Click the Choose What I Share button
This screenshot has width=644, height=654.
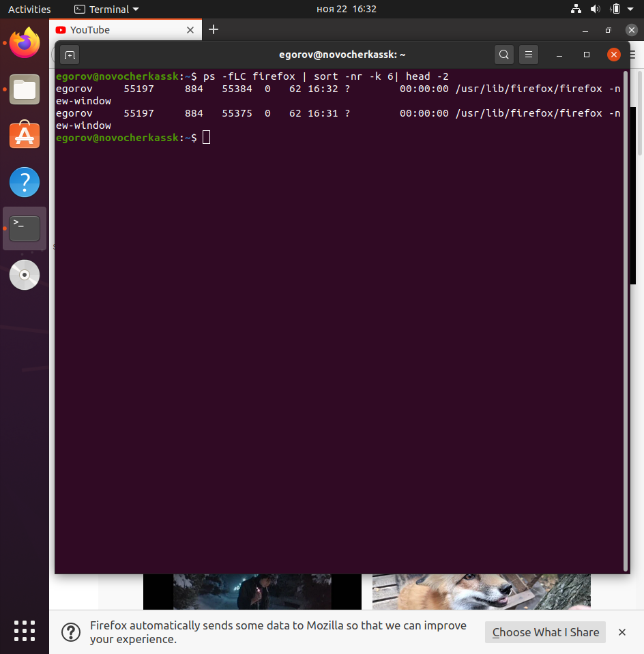coord(545,632)
